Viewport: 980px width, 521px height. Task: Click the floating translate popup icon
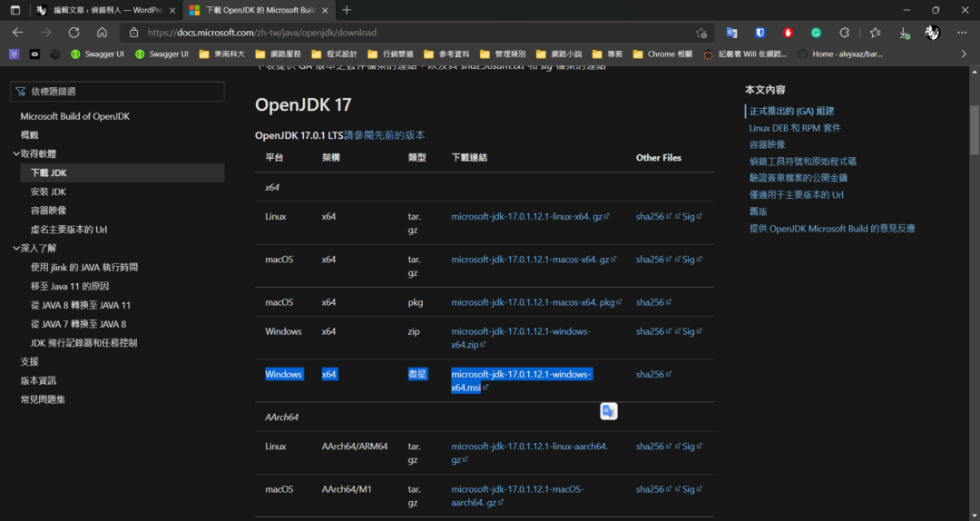coord(609,411)
